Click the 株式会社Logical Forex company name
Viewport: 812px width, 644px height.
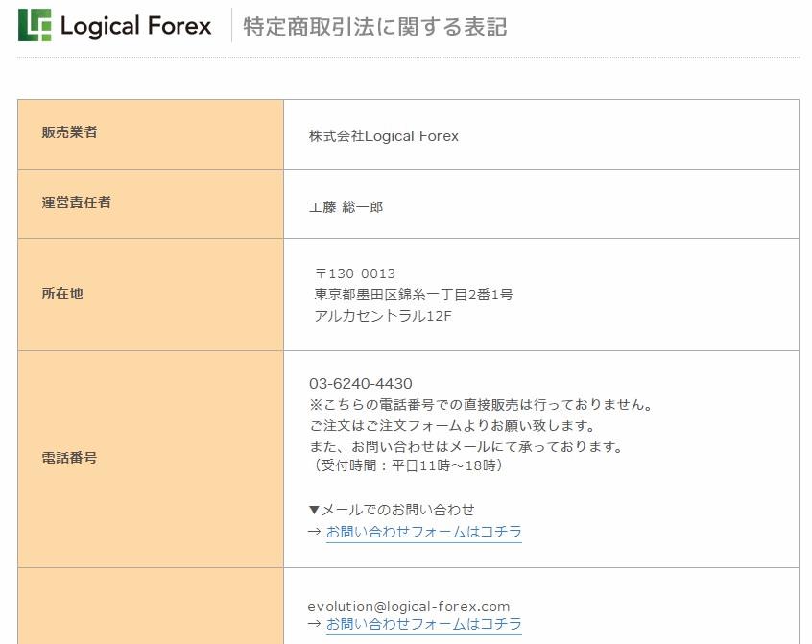point(384,136)
